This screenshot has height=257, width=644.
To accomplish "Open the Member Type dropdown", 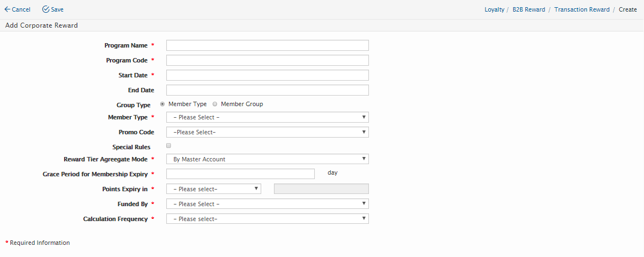I will point(267,117).
